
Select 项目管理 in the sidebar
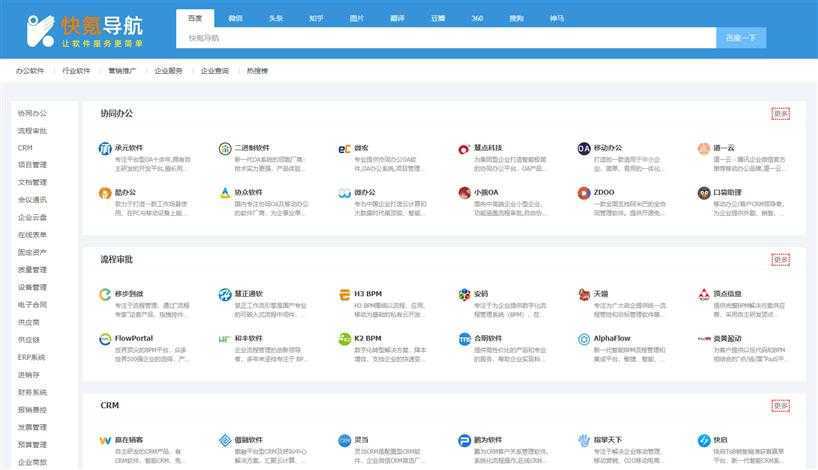pyautogui.click(x=32, y=165)
